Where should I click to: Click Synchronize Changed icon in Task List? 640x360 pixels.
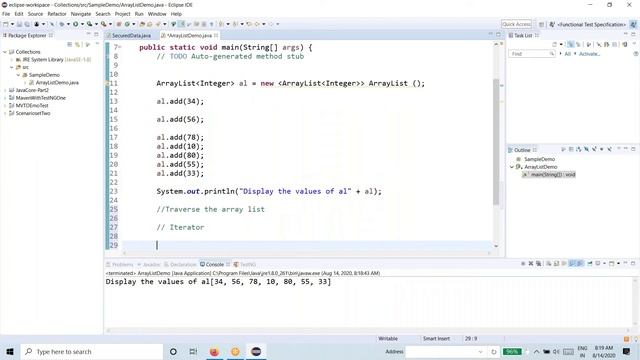[x=624, y=44]
